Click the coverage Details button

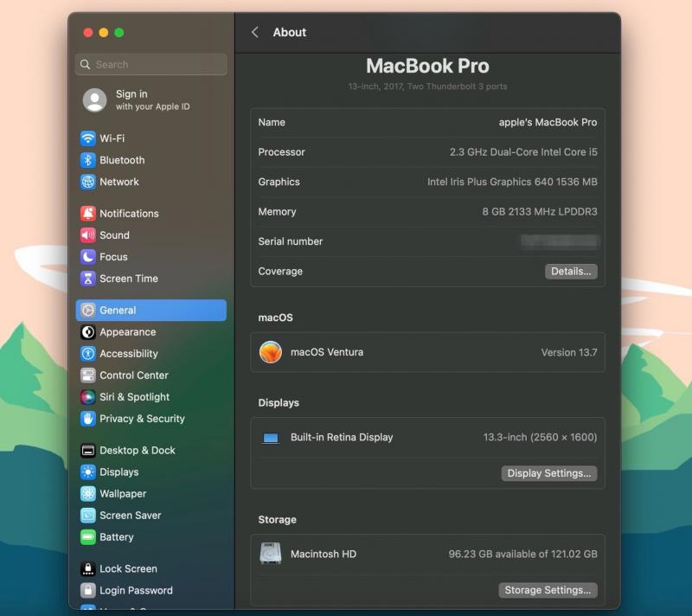pos(571,272)
